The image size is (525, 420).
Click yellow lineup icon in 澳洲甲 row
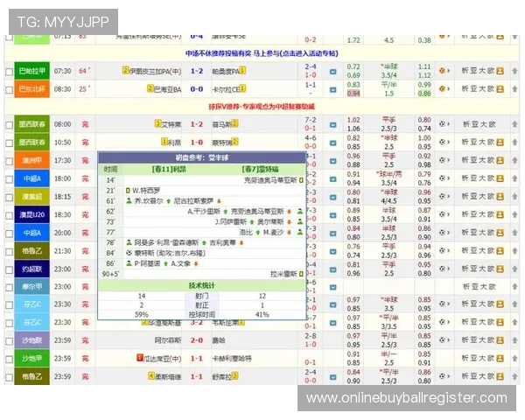click(500, 160)
